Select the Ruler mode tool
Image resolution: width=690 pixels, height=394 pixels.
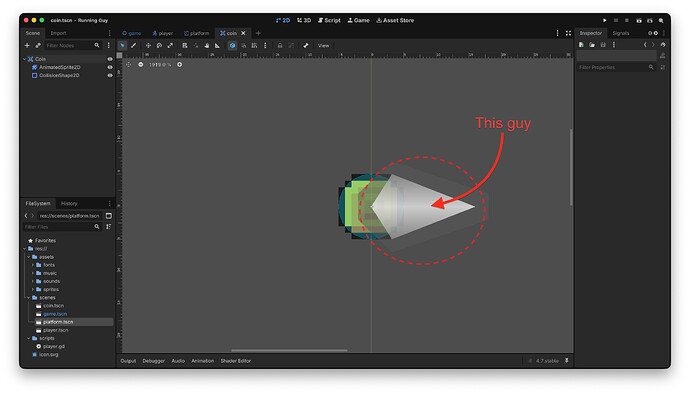[217, 45]
